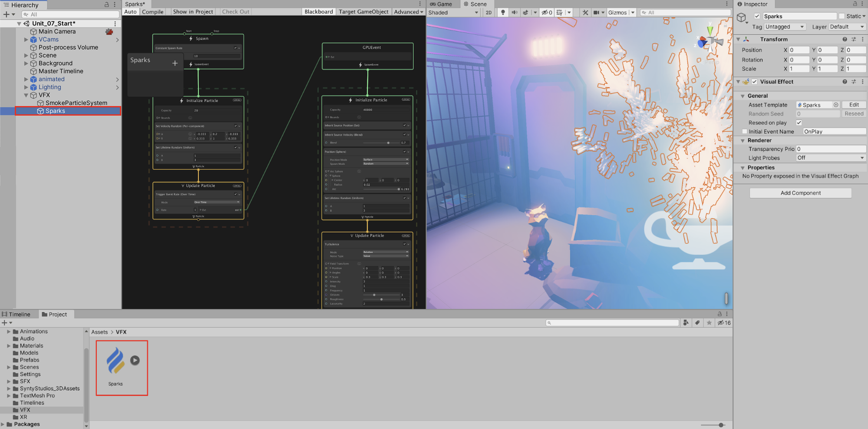Collapse the VFX hierarchy item
868x429 pixels.
(x=26, y=95)
